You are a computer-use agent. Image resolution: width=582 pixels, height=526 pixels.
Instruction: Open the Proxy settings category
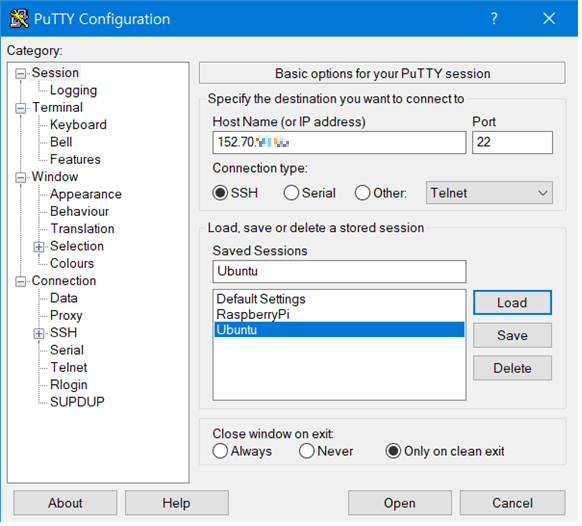coord(66,317)
